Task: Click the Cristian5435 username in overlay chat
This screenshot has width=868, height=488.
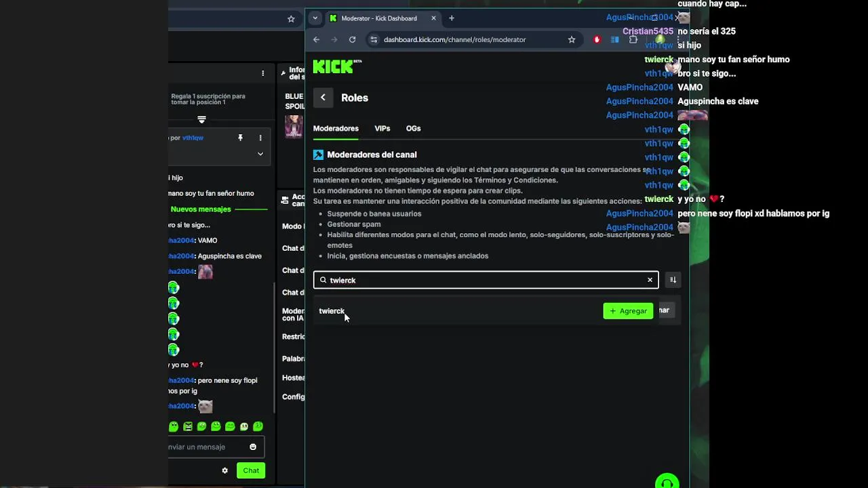Action: point(648,31)
